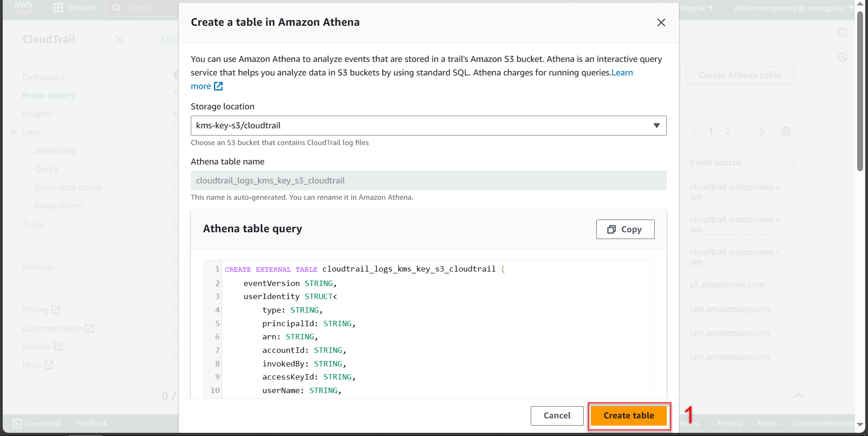Viewport: 868px width, 436px height.
Task: Open the region selector dropdown
Action: (696, 8)
